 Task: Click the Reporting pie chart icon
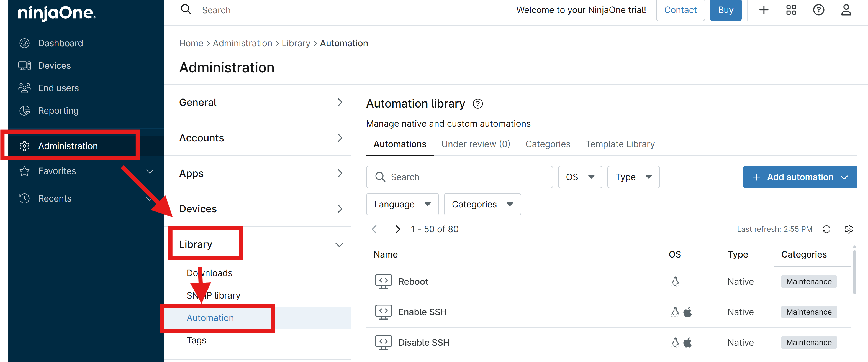click(25, 111)
